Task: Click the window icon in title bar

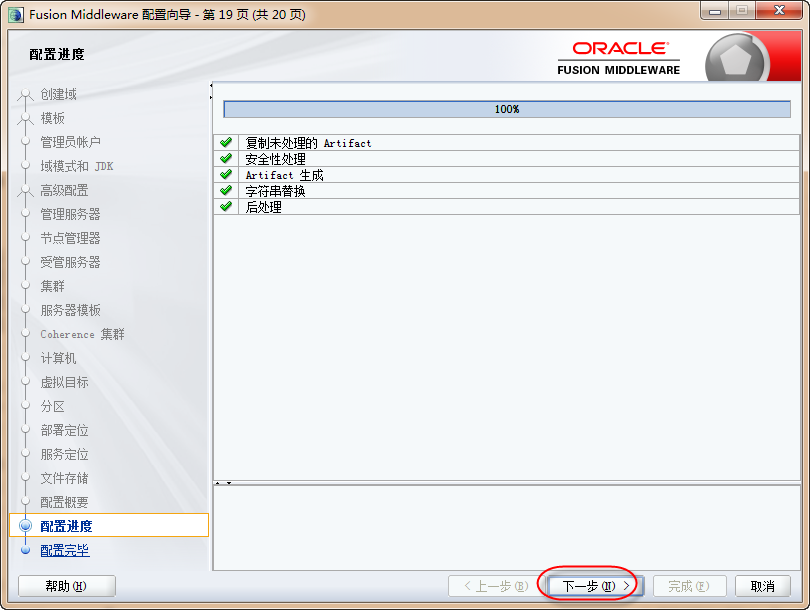Action: (x=16, y=14)
